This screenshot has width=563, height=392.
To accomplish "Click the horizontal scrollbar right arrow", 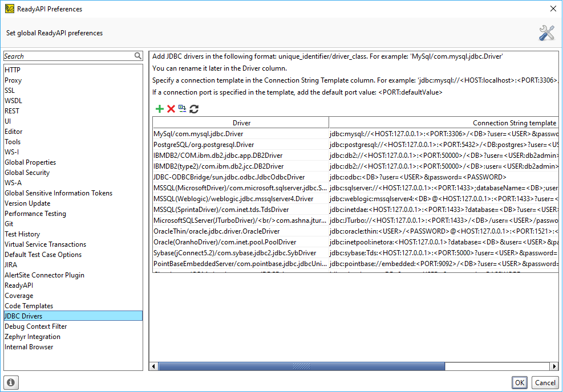I will [554, 366].
